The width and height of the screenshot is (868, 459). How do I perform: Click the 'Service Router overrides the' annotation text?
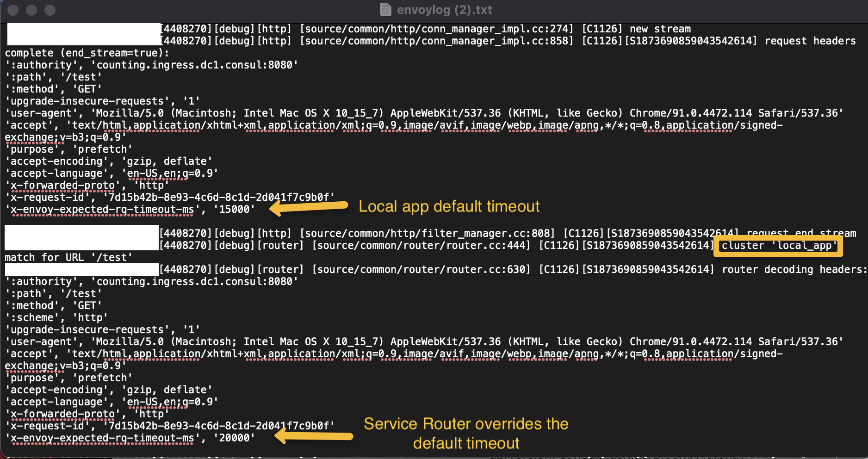[466, 424]
